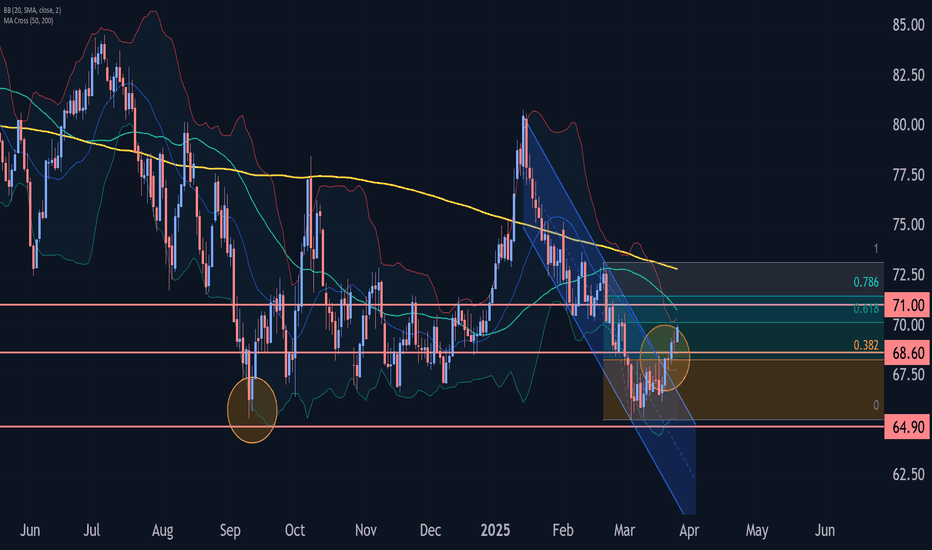This screenshot has height=550, width=932.
Task: Click the 67.50 price axis value
Action: [x=908, y=375]
